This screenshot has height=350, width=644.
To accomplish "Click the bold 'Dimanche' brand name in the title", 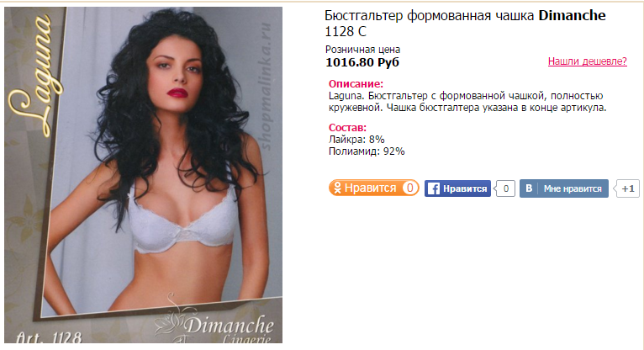I will [x=573, y=16].
